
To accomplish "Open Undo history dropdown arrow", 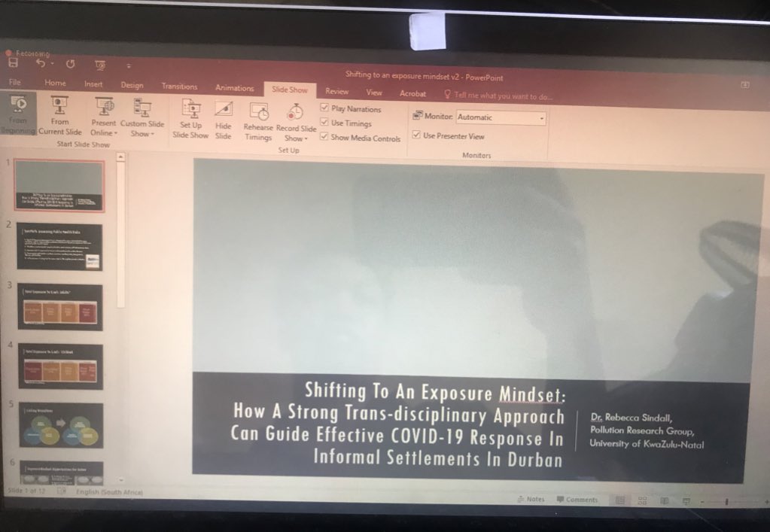I will pos(52,64).
